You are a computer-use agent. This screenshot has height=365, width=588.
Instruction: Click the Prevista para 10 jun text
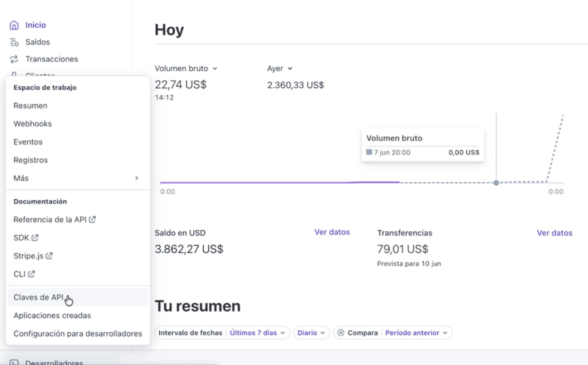(409, 264)
